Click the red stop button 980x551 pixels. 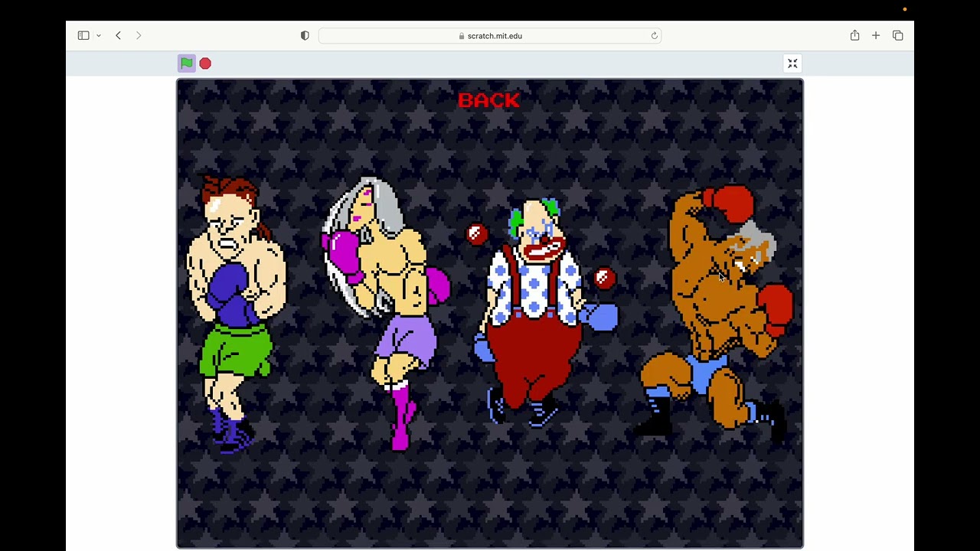(205, 64)
